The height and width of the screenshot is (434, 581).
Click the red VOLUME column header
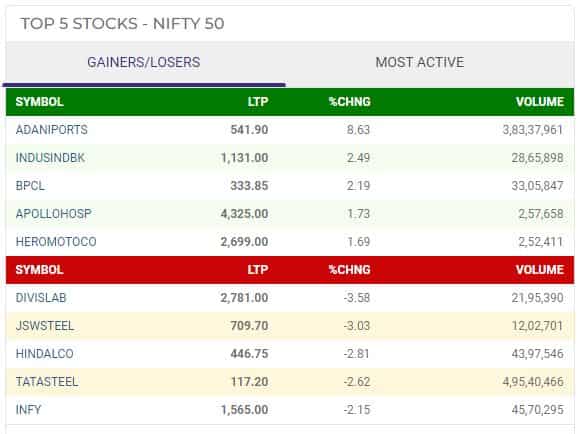click(x=540, y=270)
